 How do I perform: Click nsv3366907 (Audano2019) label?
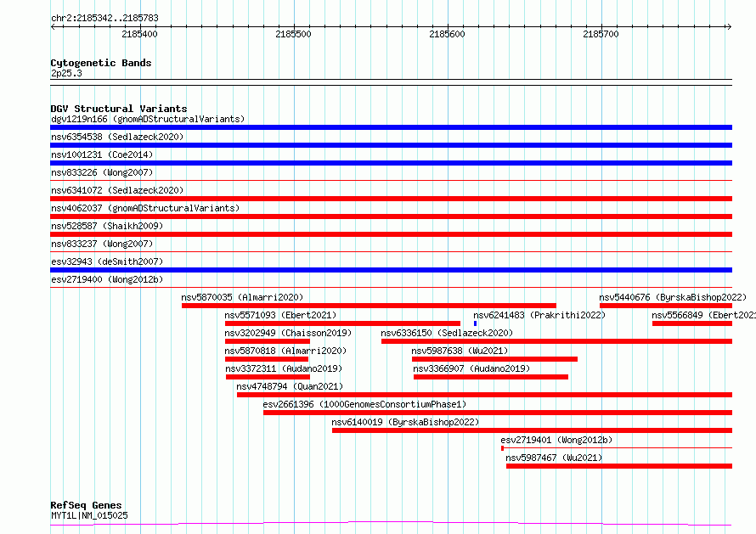pos(471,368)
